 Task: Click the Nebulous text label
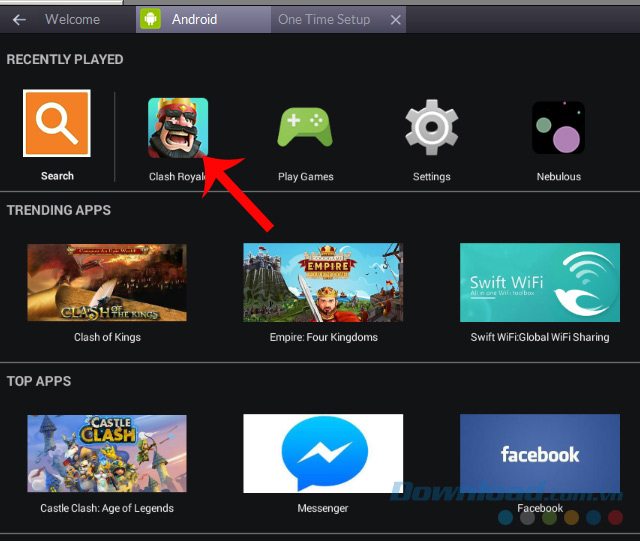(x=559, y=177)
